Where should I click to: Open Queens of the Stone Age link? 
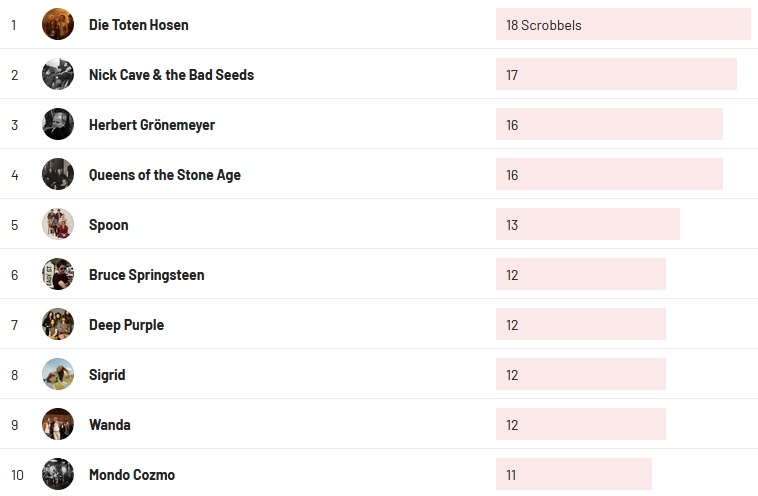[164, 175]
